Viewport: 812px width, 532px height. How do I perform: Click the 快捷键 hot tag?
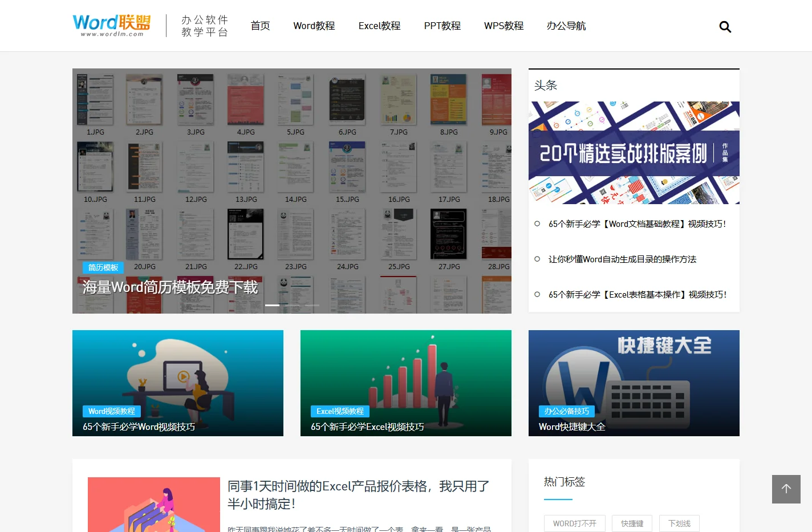[x=632, y=523]
